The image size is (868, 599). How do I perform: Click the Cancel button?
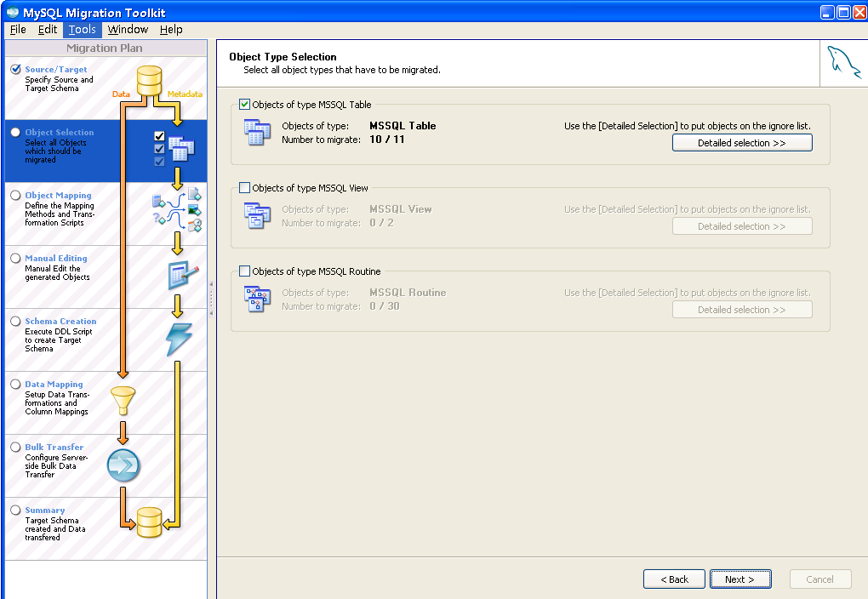tap(819, 579)
